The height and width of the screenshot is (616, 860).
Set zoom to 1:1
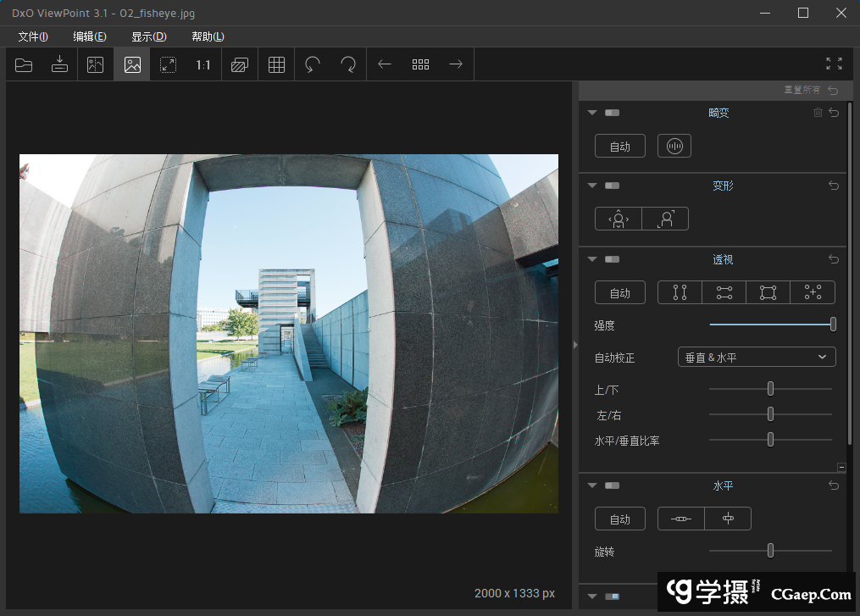pos(203,64)
